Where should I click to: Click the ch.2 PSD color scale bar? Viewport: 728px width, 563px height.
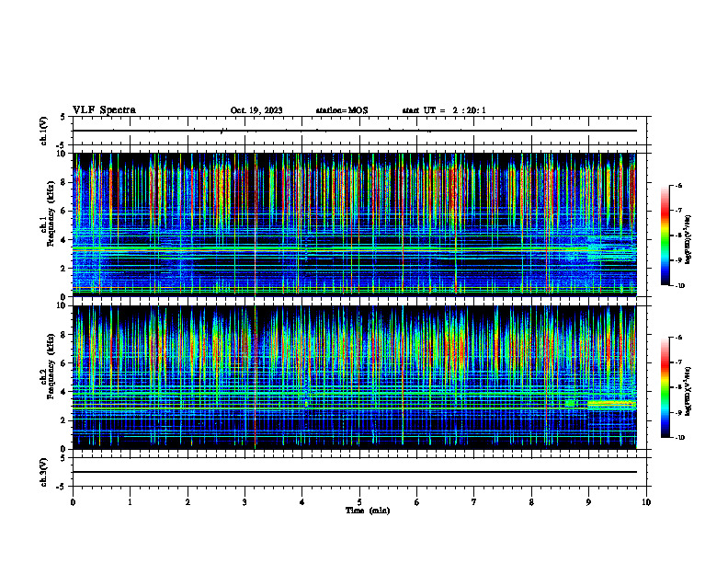pyautogui.click(x=665, y=387)
